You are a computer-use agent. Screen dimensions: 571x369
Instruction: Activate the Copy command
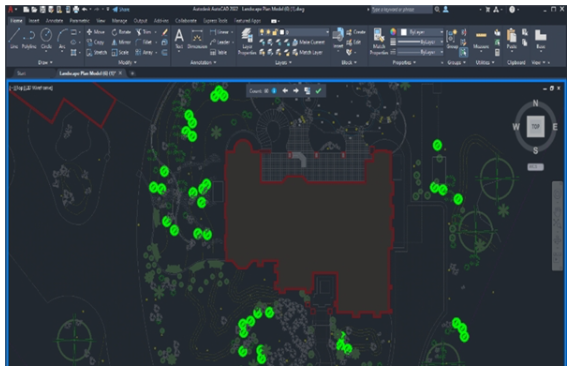click(95, 42)
